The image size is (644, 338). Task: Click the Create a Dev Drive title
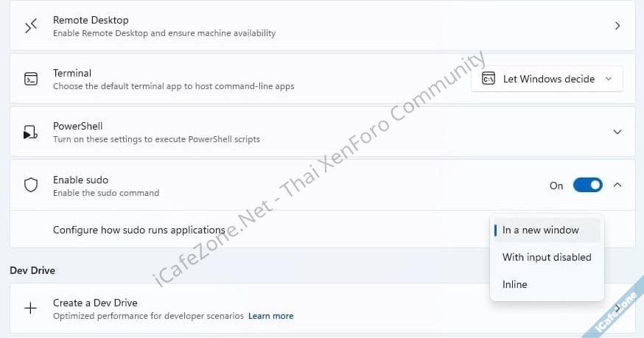click(x=95, y=303)
